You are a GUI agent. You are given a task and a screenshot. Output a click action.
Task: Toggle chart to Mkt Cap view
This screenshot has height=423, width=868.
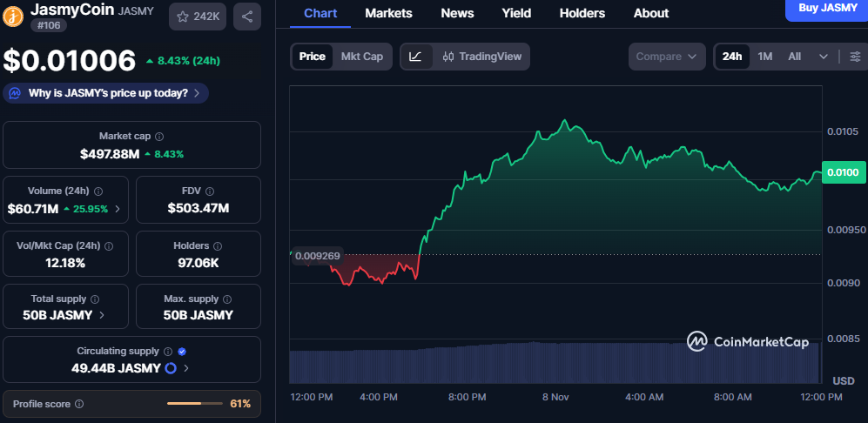tap(361, 57)
